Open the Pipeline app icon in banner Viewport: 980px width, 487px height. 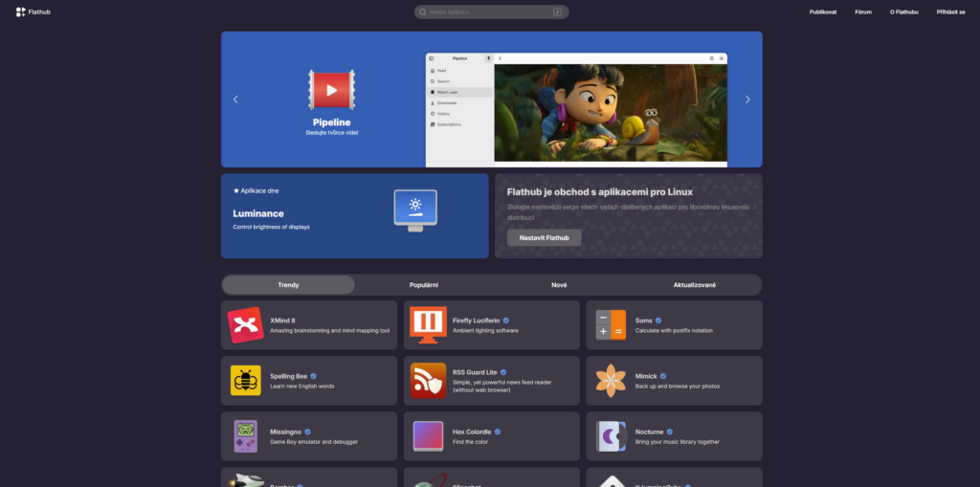(331, 90)
